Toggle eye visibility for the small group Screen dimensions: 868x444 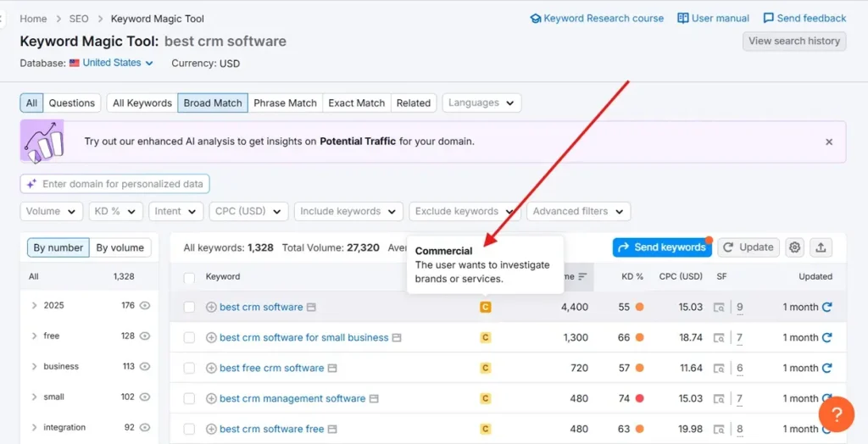(145, 397)
